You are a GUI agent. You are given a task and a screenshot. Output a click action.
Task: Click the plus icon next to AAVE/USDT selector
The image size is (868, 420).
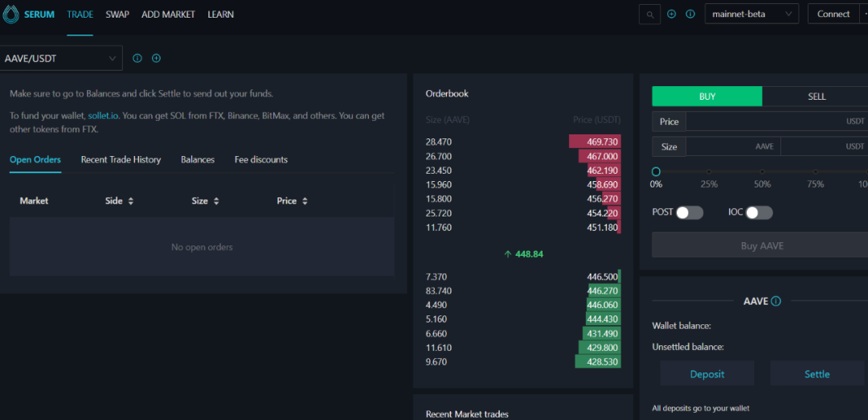(x=156, y=59)
